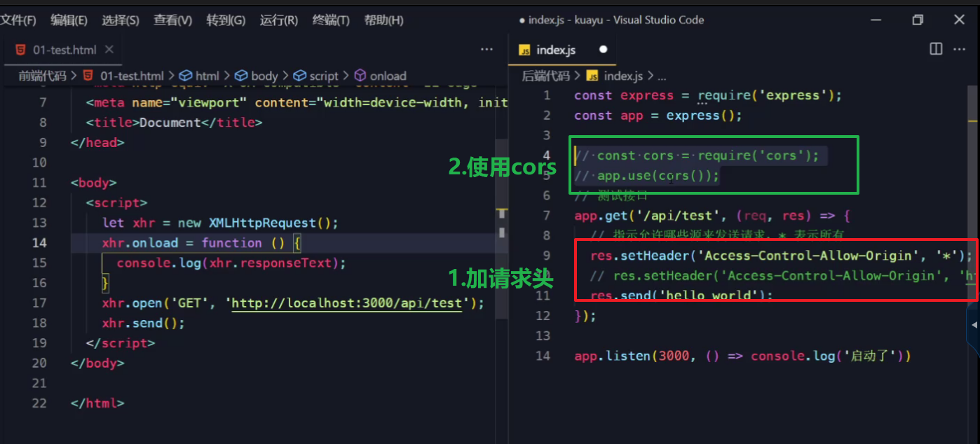Click line number 9 in index.js
This screenshot has height=444, width=980.
[x=547, y=256]
